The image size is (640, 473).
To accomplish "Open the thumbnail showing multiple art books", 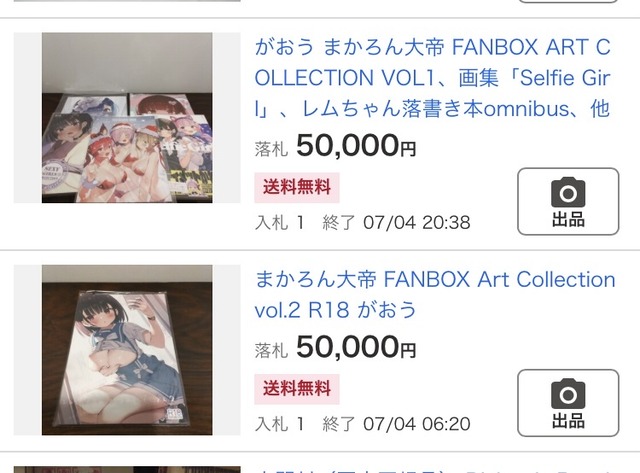I will (x=127, y=118).
